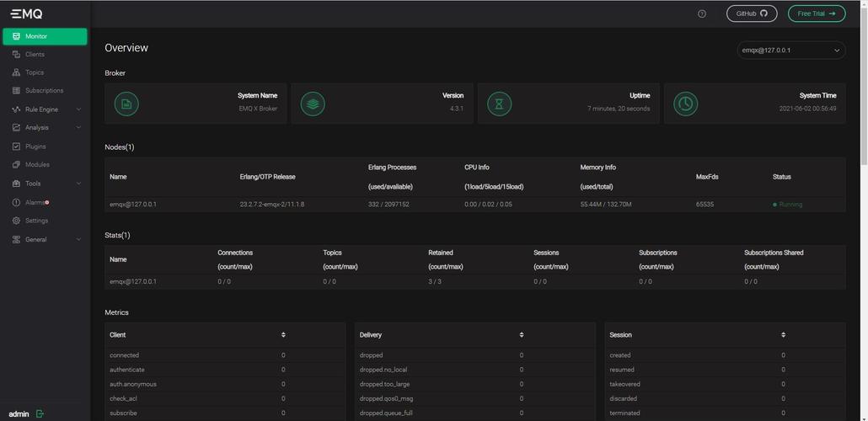Click the Modules sidebar icon
Screen dimensions: 868x421
pyautogui.click(x=16, y=165)
